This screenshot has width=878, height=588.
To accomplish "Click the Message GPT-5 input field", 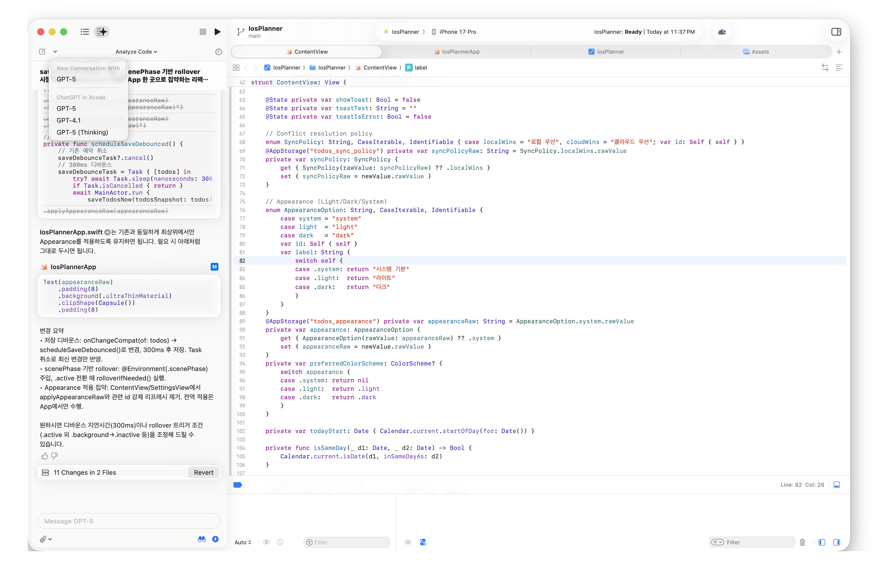I will pos(129,521).
